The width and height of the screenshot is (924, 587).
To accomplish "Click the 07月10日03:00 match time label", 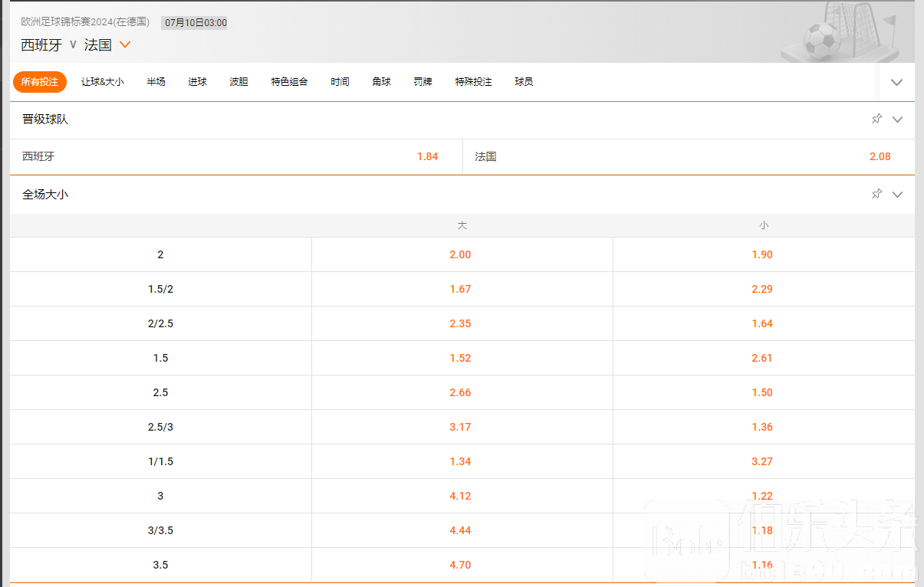I will point(196,23).
